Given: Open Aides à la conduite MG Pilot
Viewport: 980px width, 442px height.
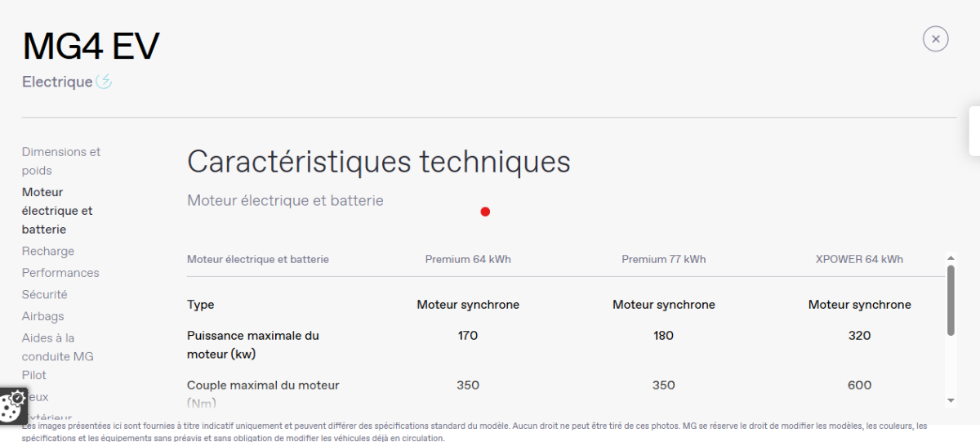Looking at the screenshot, I should tap(59, 356).
